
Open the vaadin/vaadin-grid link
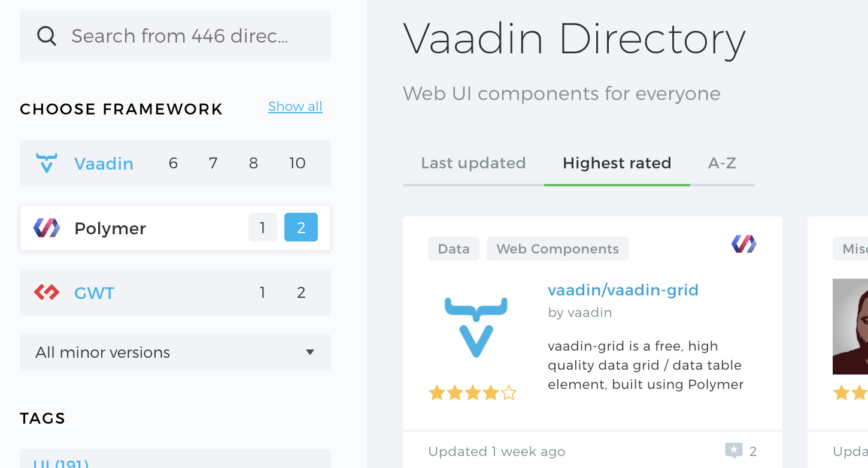(623, 290)
